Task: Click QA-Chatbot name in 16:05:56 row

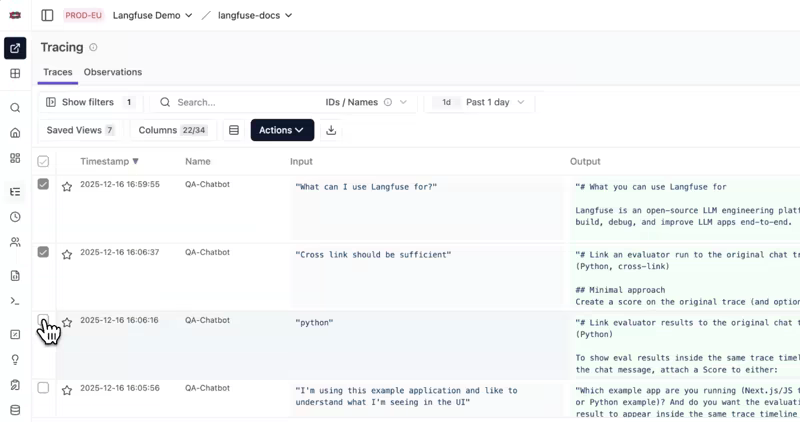Action: tap(207, 388)
